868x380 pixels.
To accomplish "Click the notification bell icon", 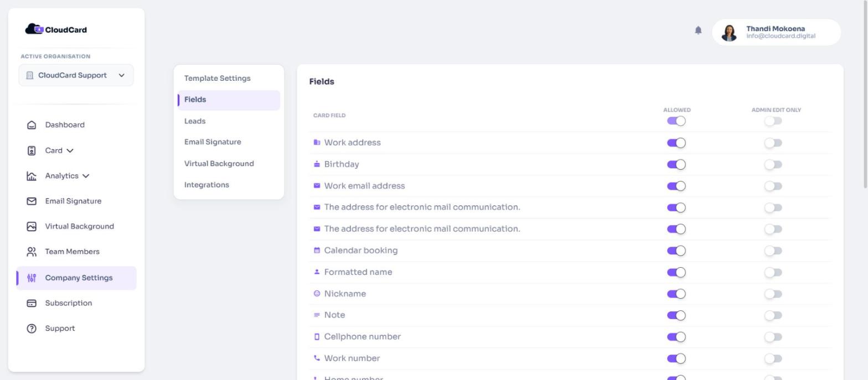I will 698,30.
